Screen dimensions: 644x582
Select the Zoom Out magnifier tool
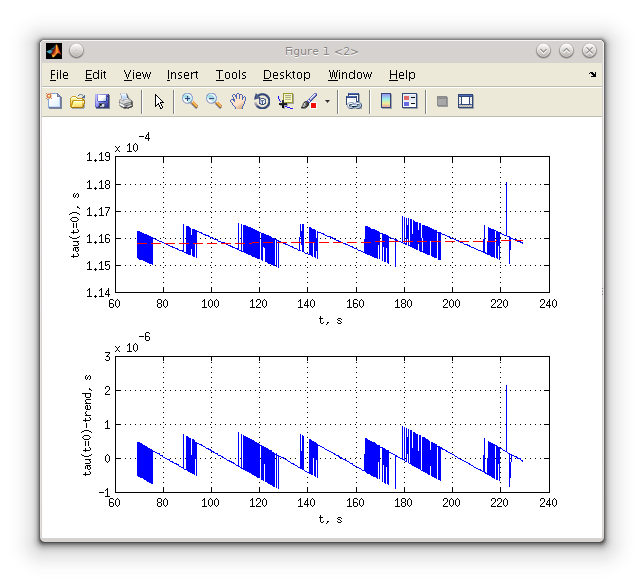point(214,101)
